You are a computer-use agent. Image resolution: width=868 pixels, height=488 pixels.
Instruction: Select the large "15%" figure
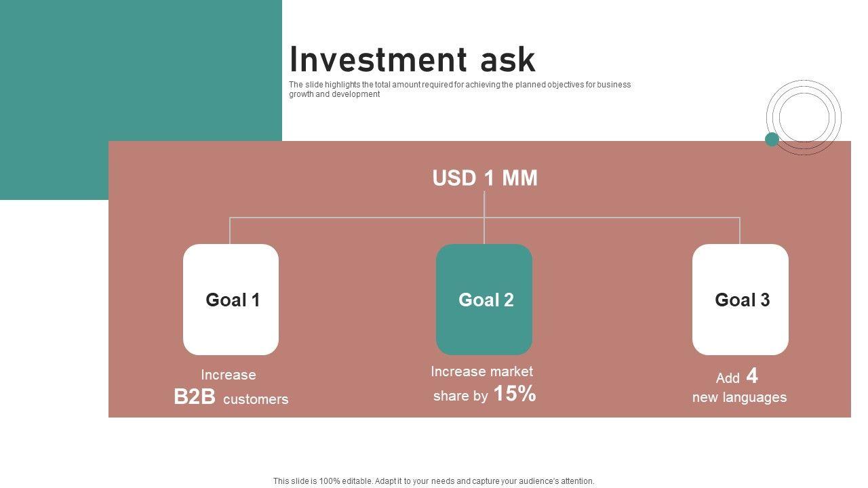coord(515,394)
